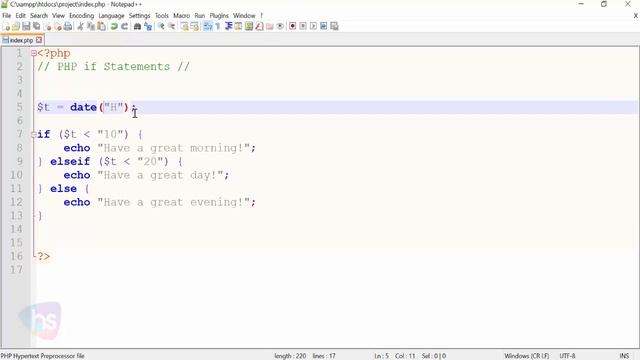The image size is (640, 360).
Task: Open the Window menu
Action: coord(244,16)
